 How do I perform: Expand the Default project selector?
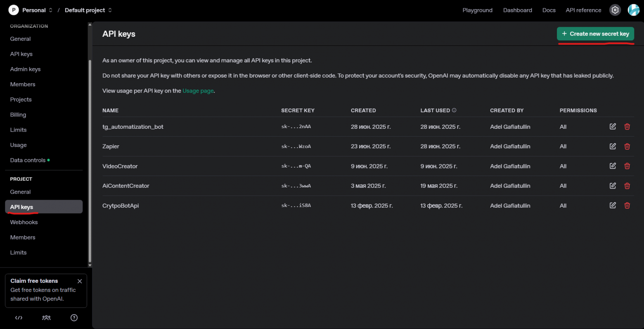coord(88,10)
